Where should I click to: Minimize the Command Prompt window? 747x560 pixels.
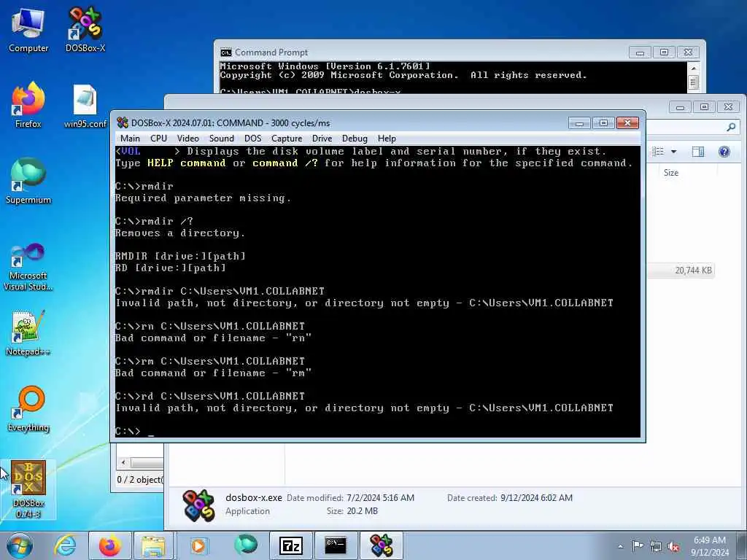pos(640,52)
